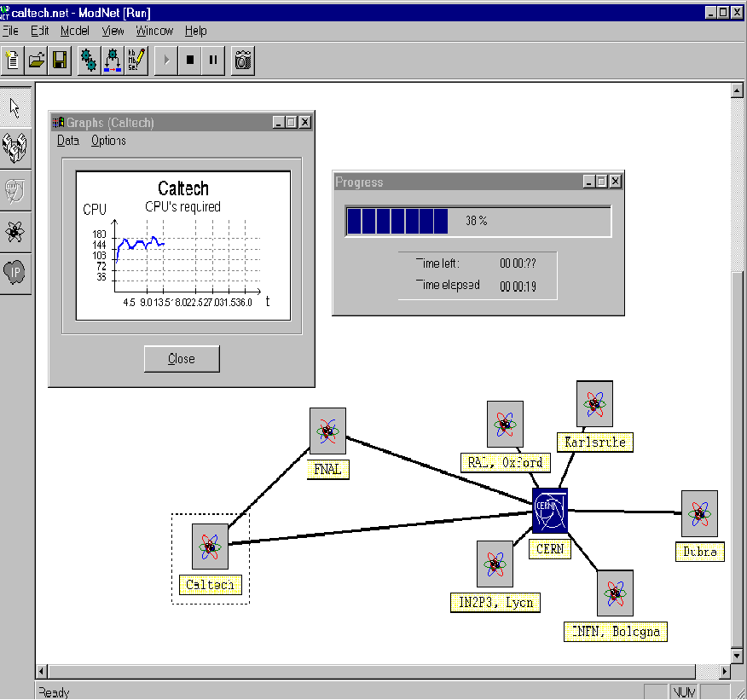Select the IP cloud tool

click(x=15, y=273)
